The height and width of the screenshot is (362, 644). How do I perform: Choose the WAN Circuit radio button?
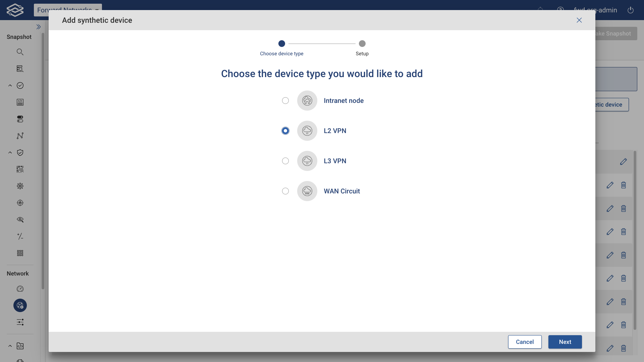click(x=285, y=191)
